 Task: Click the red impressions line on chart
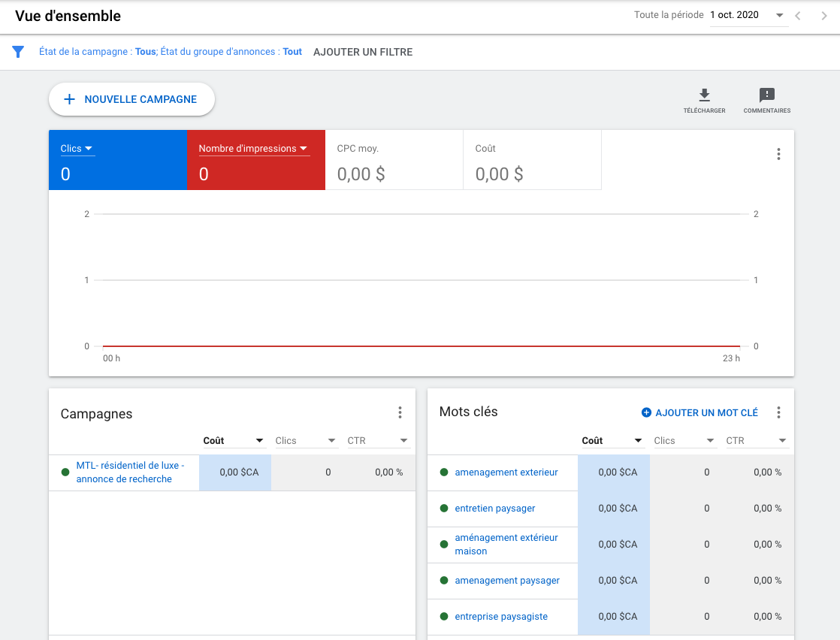(x=422, y=346)
